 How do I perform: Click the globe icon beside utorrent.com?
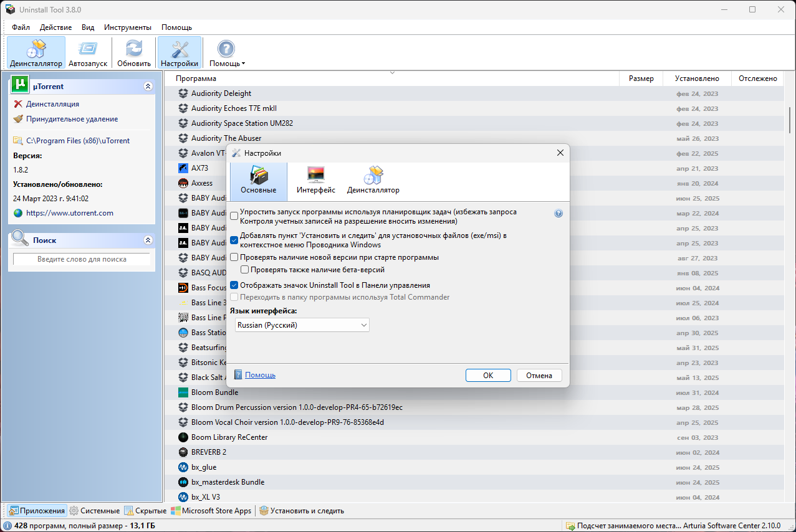point(18,213)
